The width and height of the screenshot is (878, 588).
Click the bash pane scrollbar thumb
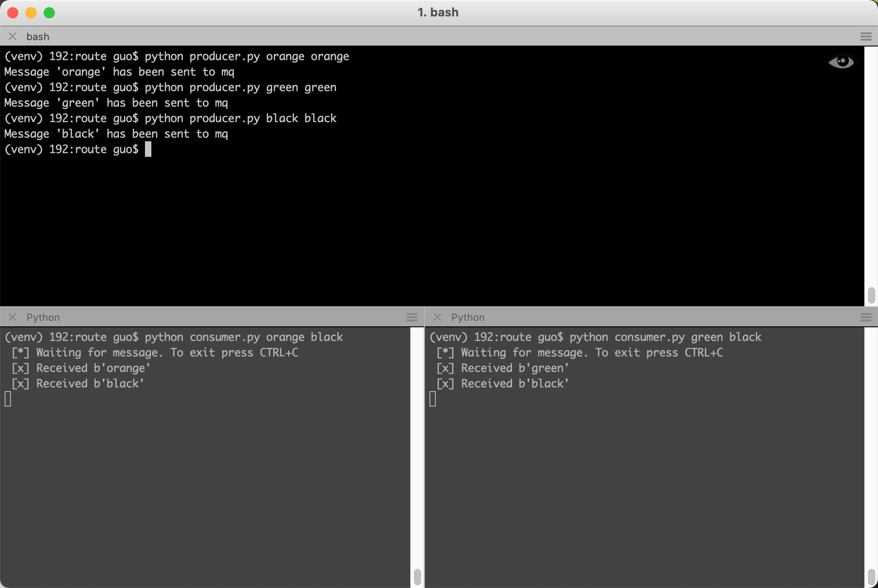pos(871,295)
